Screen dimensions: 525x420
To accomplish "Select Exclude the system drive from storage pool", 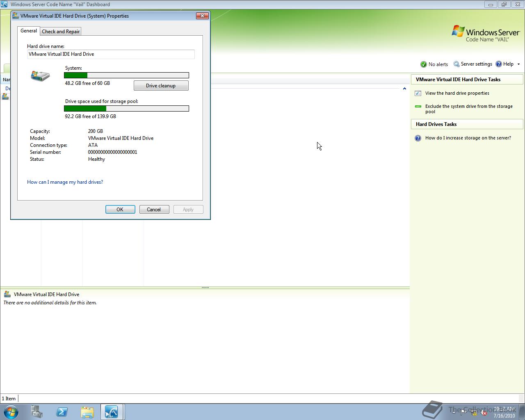I will point(469,109).
